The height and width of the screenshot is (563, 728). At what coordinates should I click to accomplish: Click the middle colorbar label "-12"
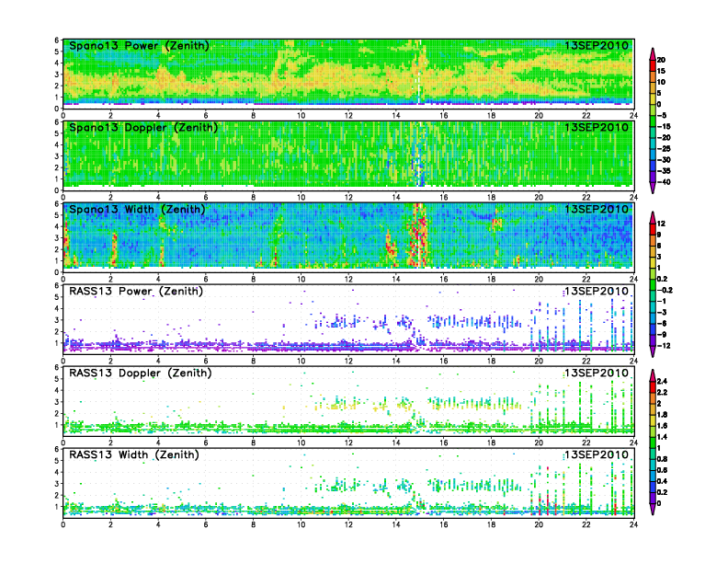tap(664, 346)
